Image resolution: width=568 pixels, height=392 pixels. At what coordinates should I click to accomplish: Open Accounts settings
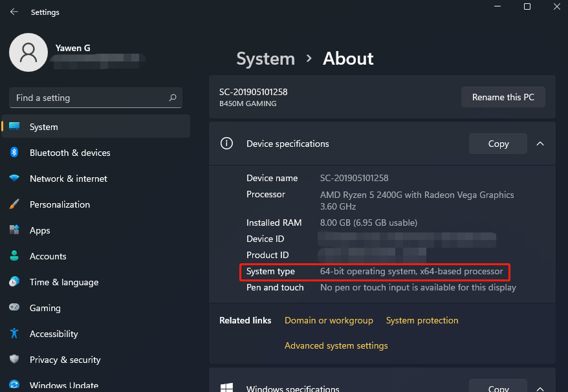tap(96, 256)
